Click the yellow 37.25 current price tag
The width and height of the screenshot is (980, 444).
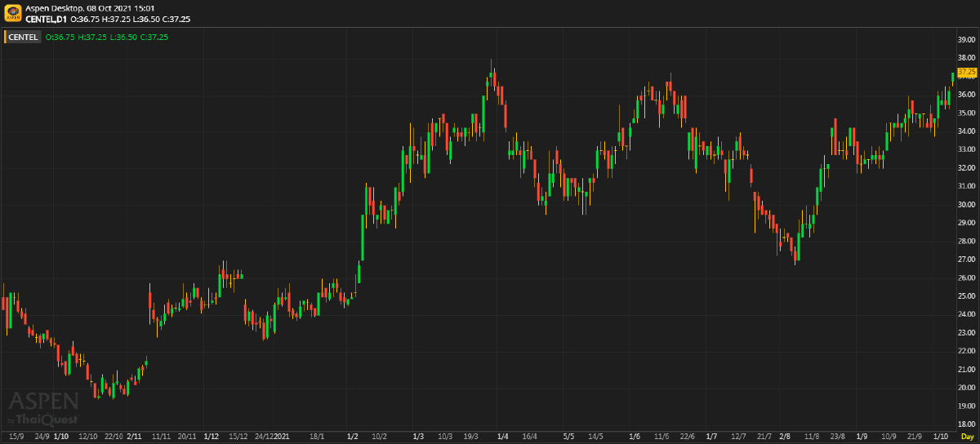pyautogui.click(x=967, y=73)
